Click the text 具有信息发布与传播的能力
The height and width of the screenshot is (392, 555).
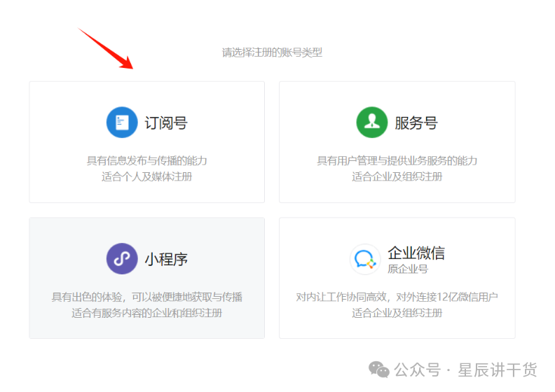(x=147, y=161)
